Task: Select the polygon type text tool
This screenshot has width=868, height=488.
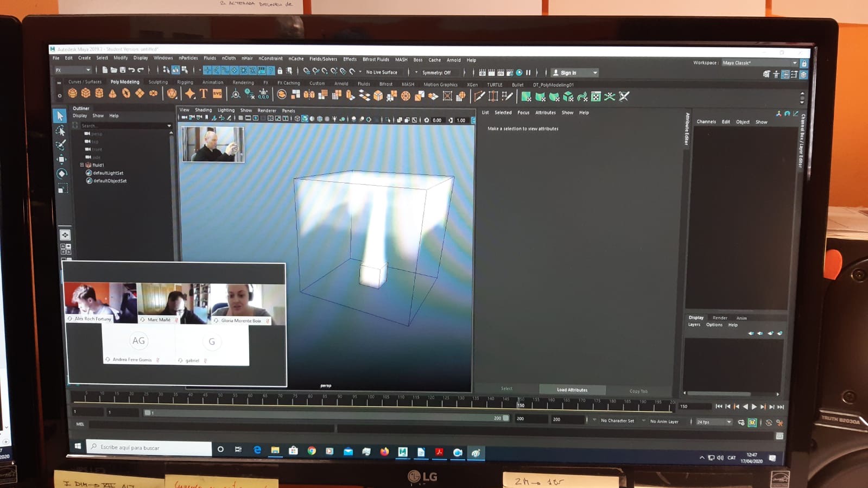Action: pyautogui.click(x=204, y=94)
